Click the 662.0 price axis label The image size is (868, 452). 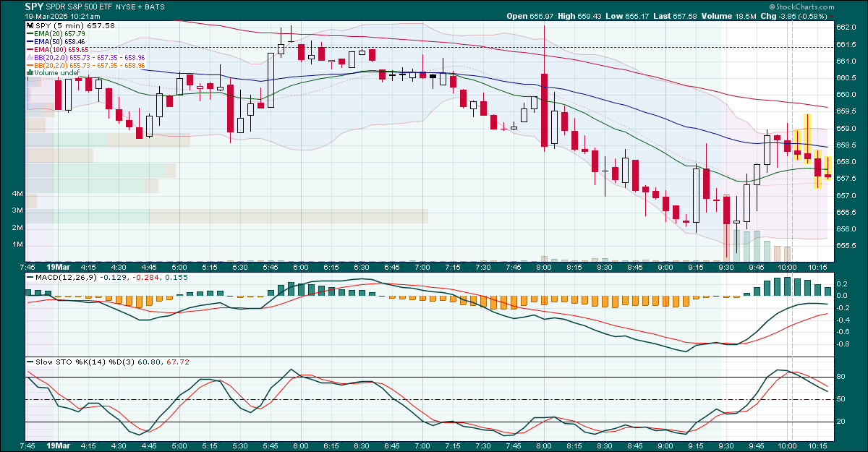[x=847, y=27]
